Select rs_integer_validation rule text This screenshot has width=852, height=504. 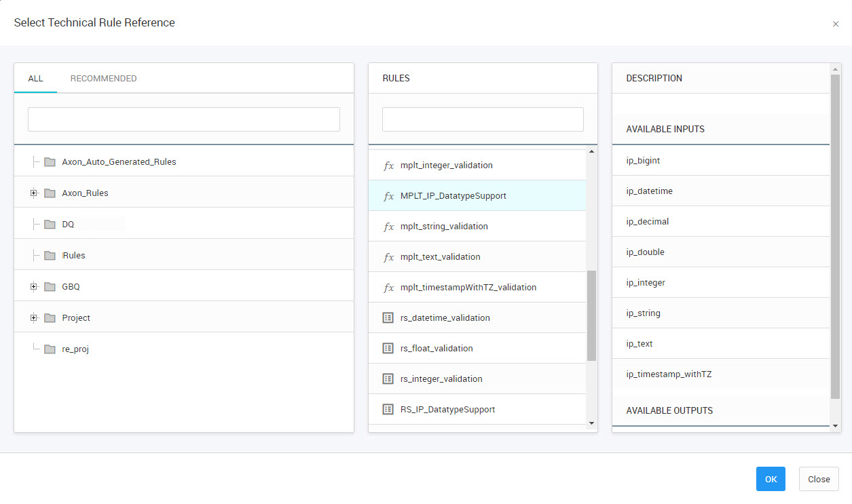click(x=441, y=379)
